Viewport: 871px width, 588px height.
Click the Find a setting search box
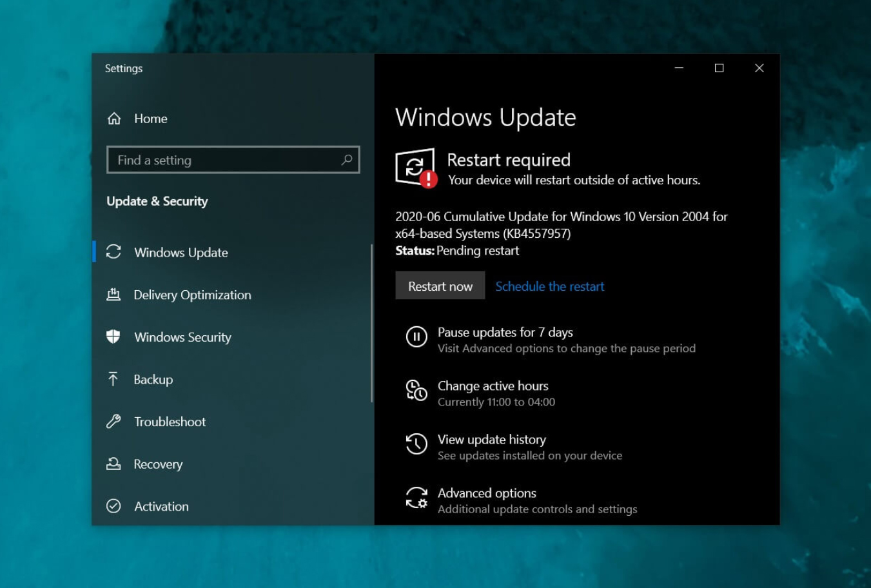(233, 160)
